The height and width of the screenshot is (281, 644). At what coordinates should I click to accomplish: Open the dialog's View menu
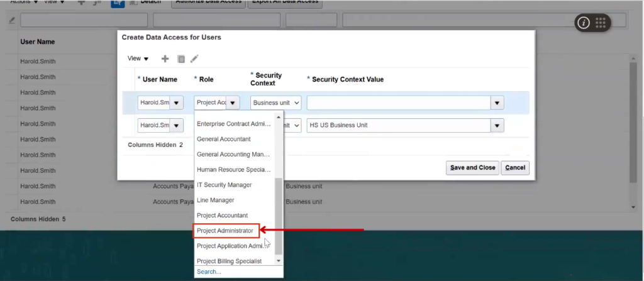tap(138, 58)
